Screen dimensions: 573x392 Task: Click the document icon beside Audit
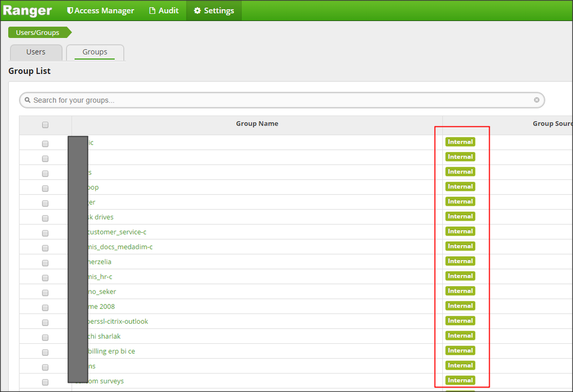(x=153, y=10)
